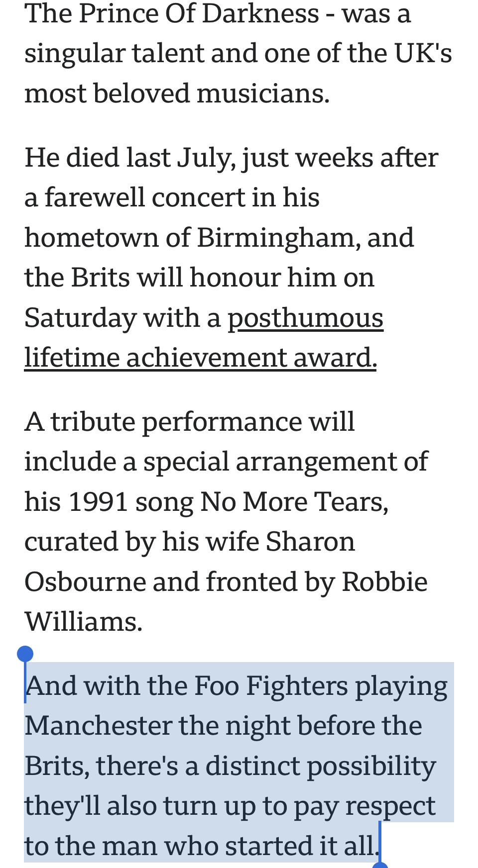Tap "Prince Of Darkness" in first paragraph
Screen dimensions: 478x868
(x=199, y=13)
